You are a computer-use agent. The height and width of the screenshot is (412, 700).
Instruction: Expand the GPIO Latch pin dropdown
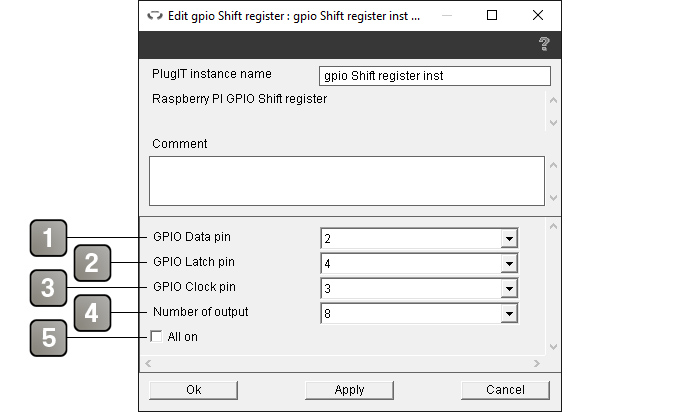click(509, 264)
